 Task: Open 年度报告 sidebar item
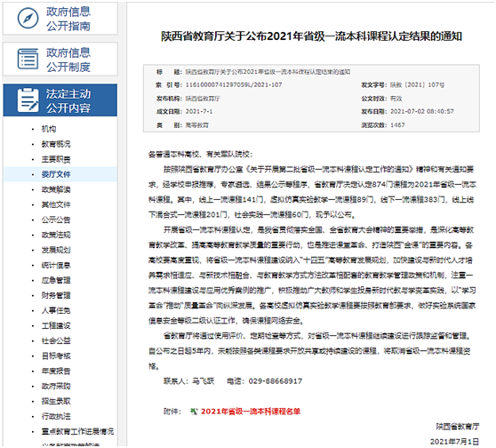(x=56, y=371)
